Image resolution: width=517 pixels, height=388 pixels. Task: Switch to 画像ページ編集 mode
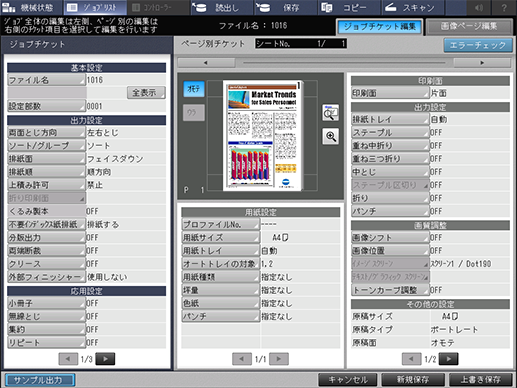(469, 26)
